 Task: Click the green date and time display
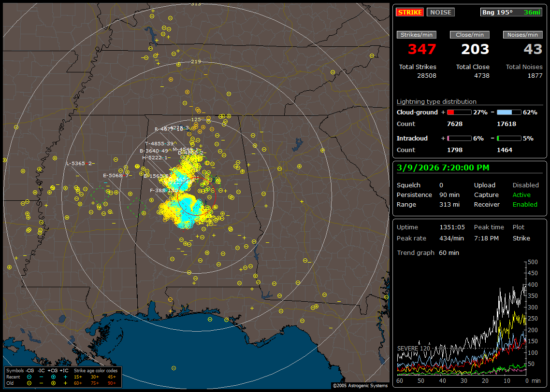(x=443, y=168)
